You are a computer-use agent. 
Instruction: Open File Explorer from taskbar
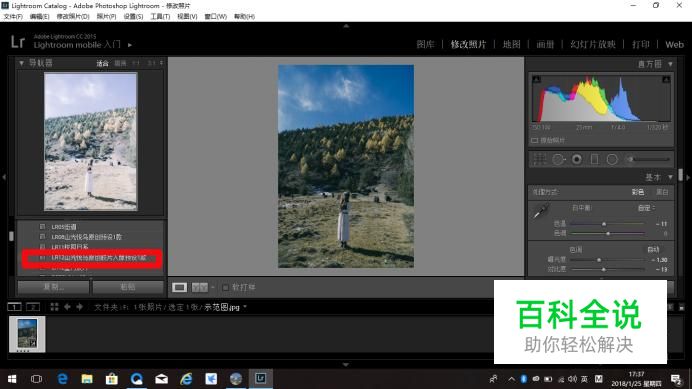[x=87, y=379]
